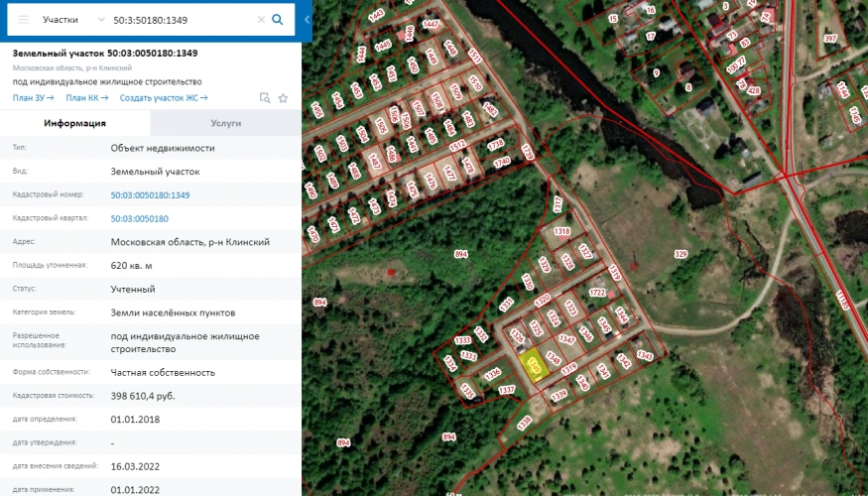Click parcel 1338 label on map
This screenshot has width=868, height=496.
[524, 423]
